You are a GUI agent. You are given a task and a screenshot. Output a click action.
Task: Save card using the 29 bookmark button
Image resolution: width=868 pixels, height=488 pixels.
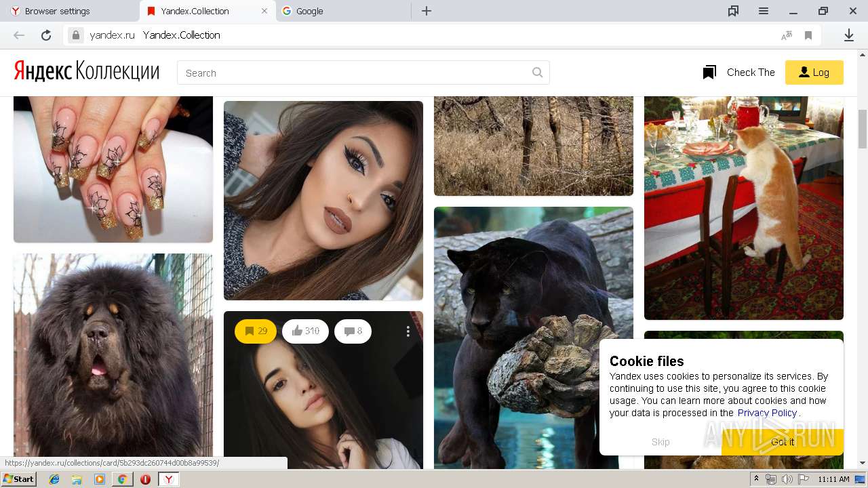click(256, 331)
